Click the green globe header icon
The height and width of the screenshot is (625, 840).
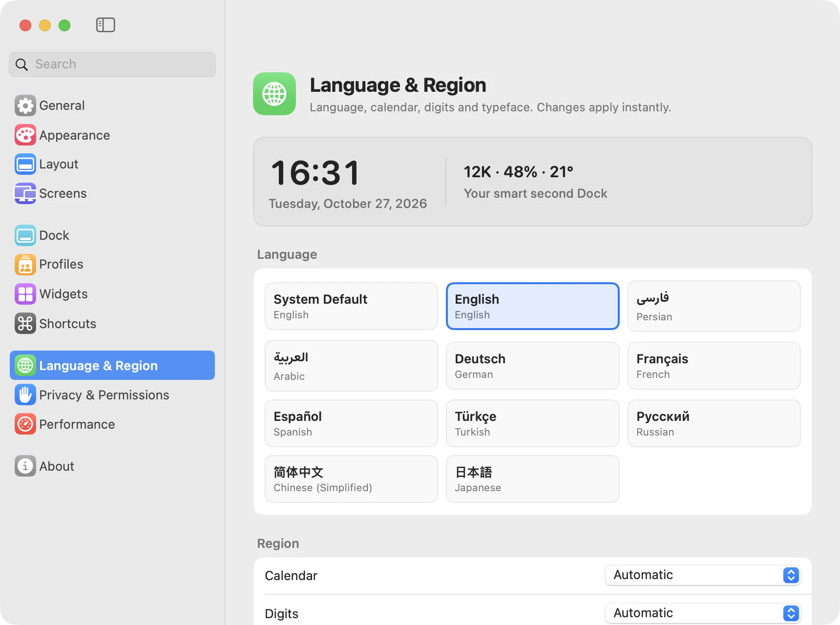tap(274, 94)
